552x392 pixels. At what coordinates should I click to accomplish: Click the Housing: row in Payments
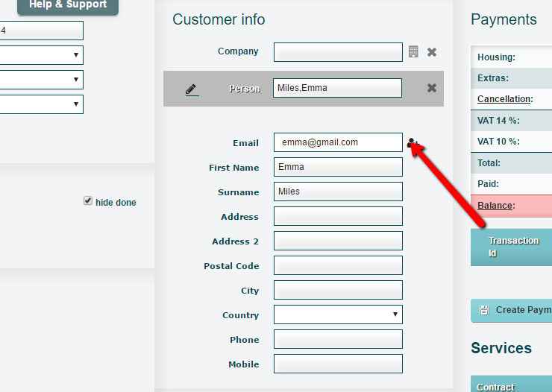pos(511,57)
